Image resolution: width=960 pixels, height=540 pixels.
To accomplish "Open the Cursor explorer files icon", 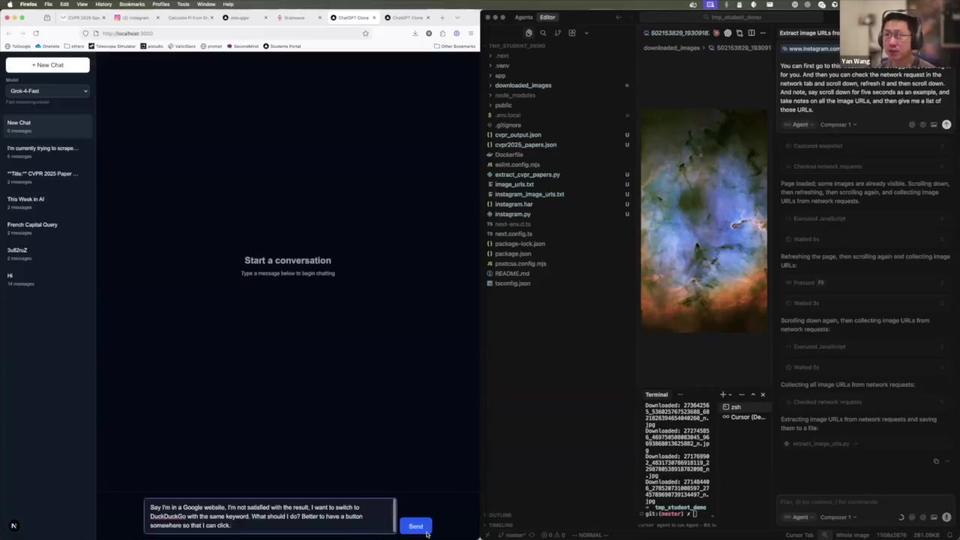I will 528,33.
